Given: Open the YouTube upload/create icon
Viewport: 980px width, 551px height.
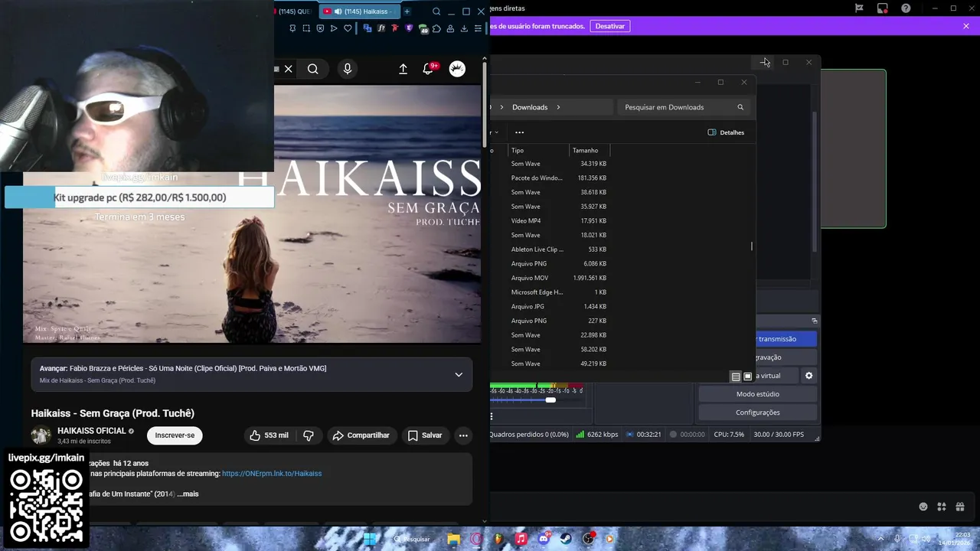Looking at the screenshot, I should click(403, 69).
